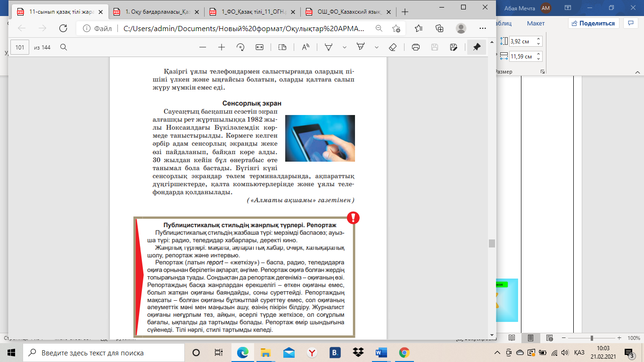The width and height of the screenshot is (644, 362).
Task: Open Microsoft Edge from the taskbar
Action: [x=242, y=353]
